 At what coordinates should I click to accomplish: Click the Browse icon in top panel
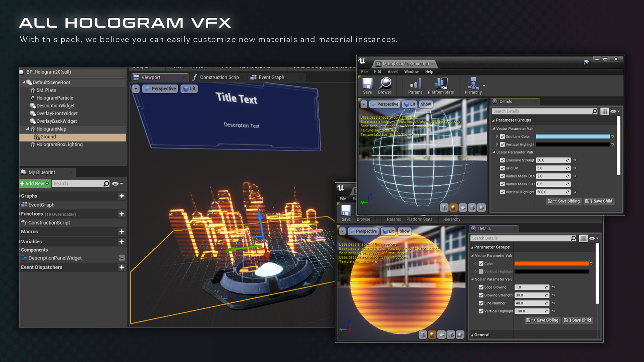pyautogui.click(x=385, y=86)
